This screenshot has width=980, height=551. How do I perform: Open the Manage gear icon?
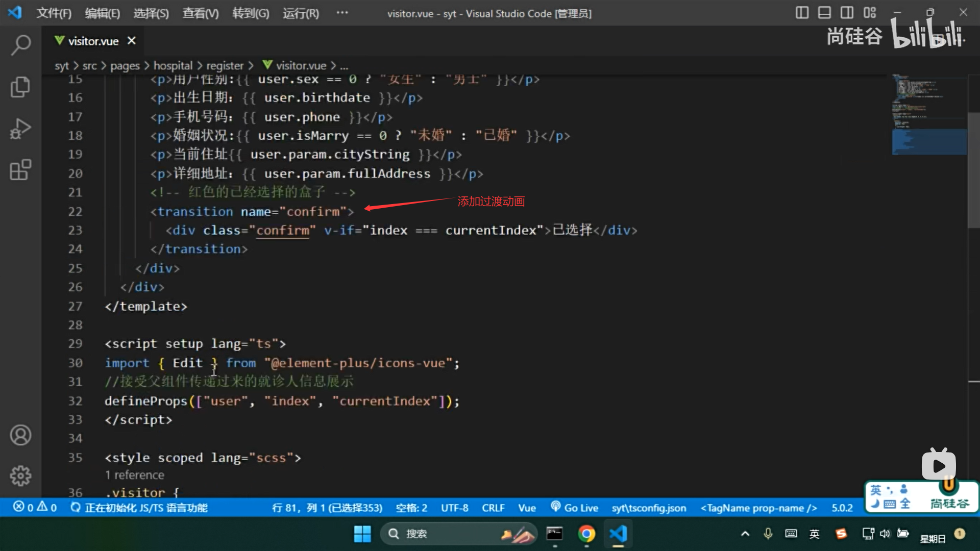(20, 475)
